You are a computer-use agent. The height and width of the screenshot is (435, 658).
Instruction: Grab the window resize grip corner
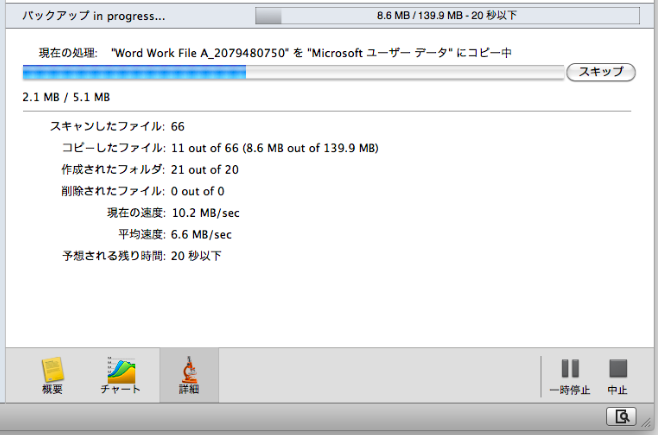click(x=646, y=422)
